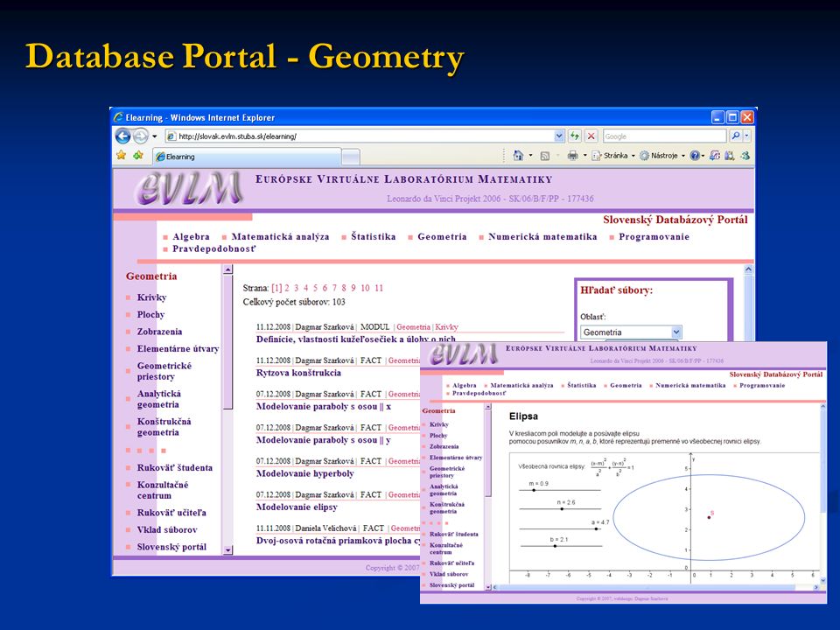Open Modelovanie paraboly s osou || x

pos(324,407)
